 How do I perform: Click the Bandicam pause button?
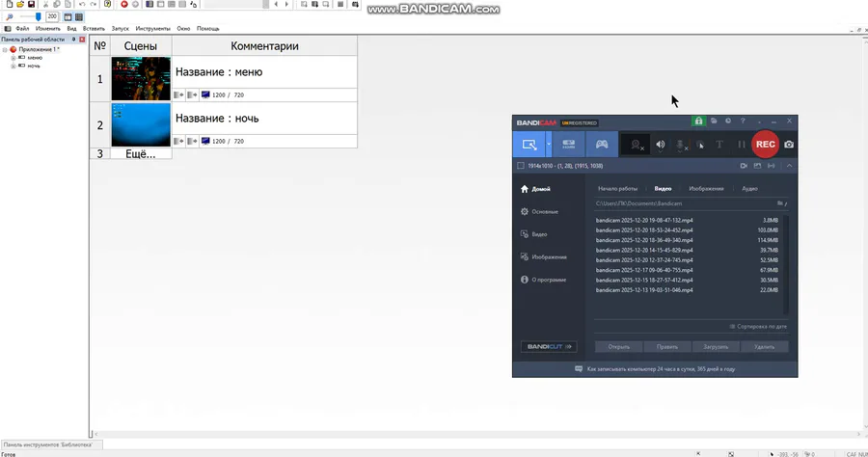[x=741, y=145]
